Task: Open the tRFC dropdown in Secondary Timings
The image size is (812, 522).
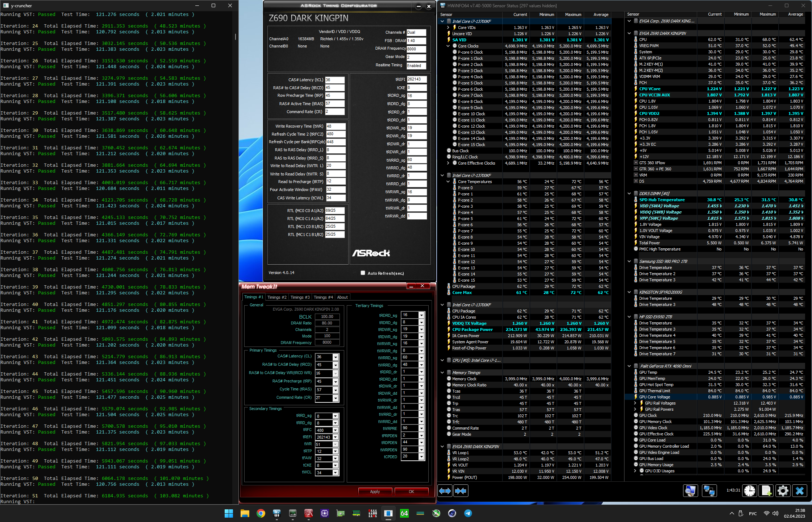Action: [336, 430]
